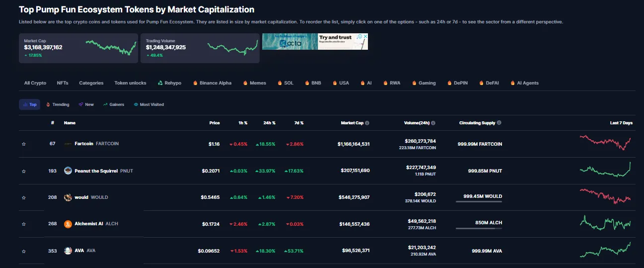Click the Market Cap info icon

pyautogui.click(x=367, y=123)
